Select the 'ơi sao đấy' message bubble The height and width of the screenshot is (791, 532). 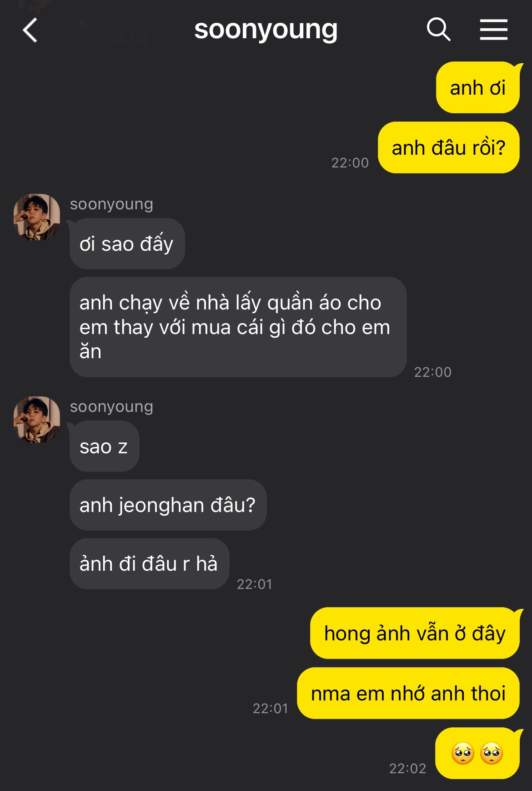coord(127,243)
